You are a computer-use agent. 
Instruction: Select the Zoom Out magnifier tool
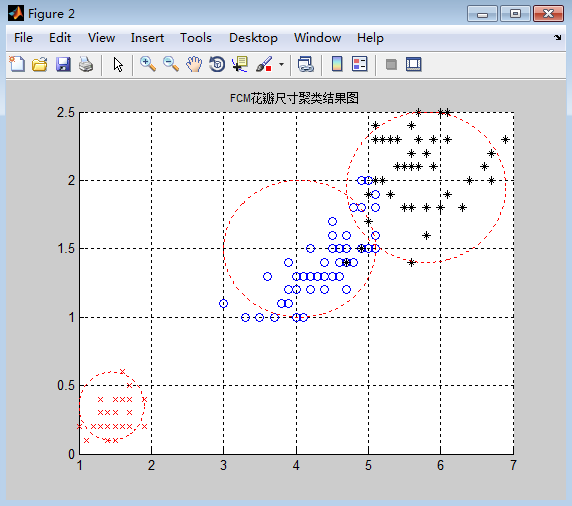pyautogui.click(x=171, y=64)
